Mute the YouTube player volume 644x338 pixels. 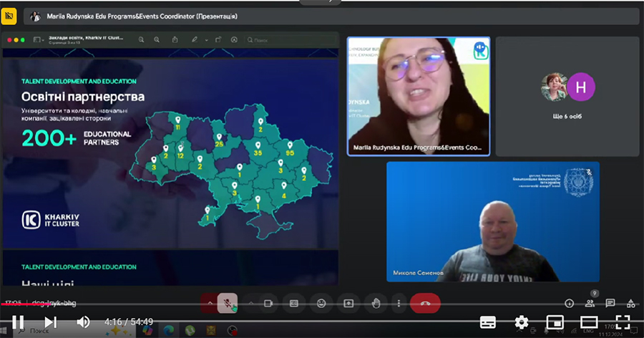click(84, 322)
